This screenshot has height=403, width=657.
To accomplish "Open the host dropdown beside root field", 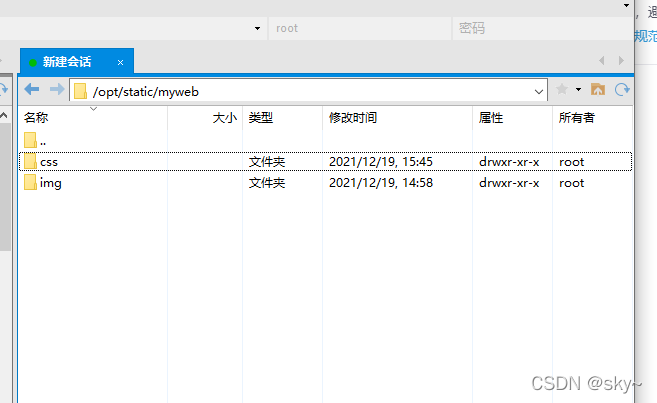I will click(x=257, y=28).
